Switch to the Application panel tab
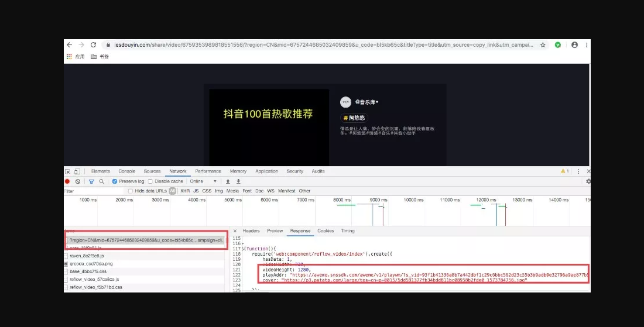 pyautogui.click(x=267, y=171)
